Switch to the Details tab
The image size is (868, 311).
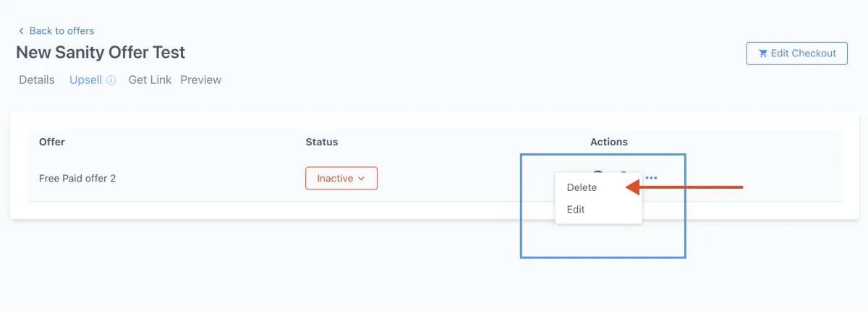(x=37, y=80)
